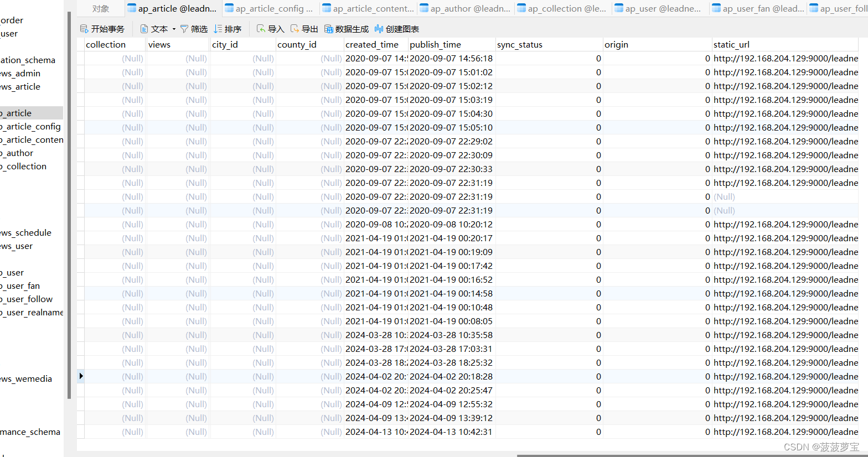
Task: Click the origin column header
Action: (x=657, y=44)
